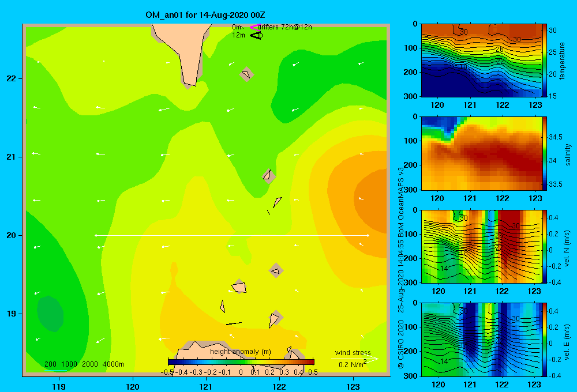Click the height anomaly colorbar
The height and width of the screenshot is (392, 577).
(x=241, y=362)
